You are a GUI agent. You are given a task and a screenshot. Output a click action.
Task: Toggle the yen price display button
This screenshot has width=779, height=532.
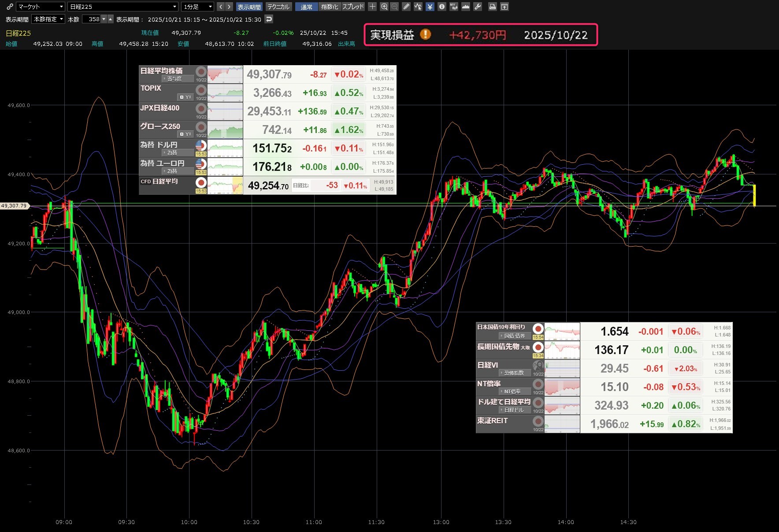pyautogui.click(x=430, y=7)
